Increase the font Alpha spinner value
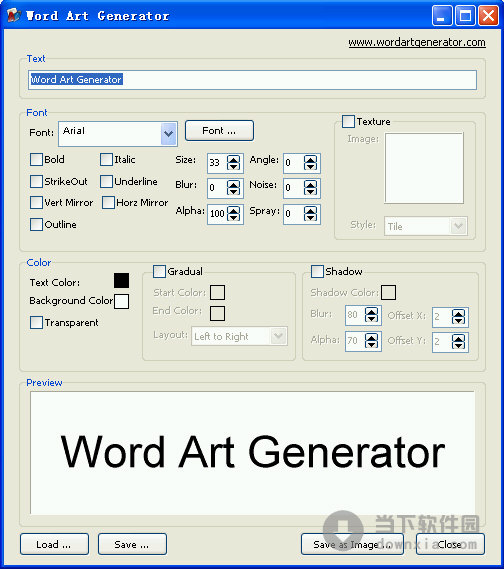This screenshot has width=504, height=569. point(233,209)
